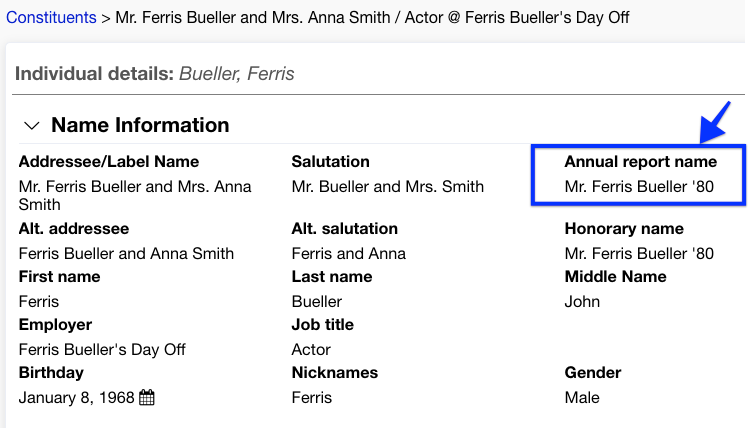Click the Last name value Bueller
The width and height of the screenshot is (751, 428).
317,301
